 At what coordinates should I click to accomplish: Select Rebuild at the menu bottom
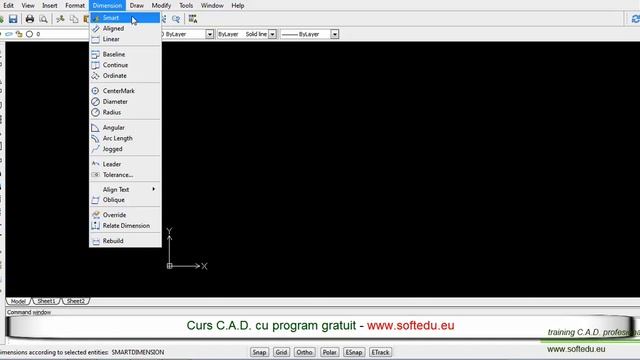(125, 241)
